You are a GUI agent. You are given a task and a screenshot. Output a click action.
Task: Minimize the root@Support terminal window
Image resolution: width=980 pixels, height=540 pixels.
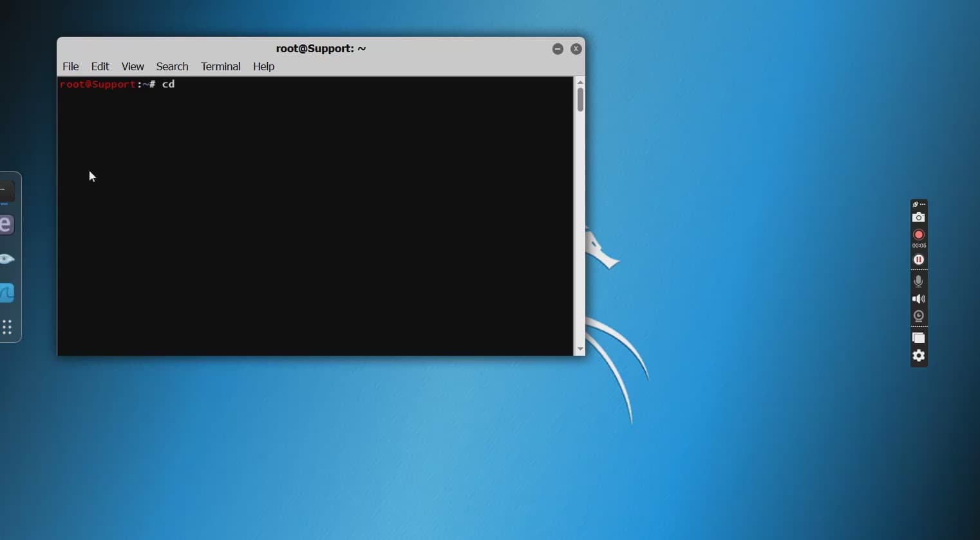558,49
